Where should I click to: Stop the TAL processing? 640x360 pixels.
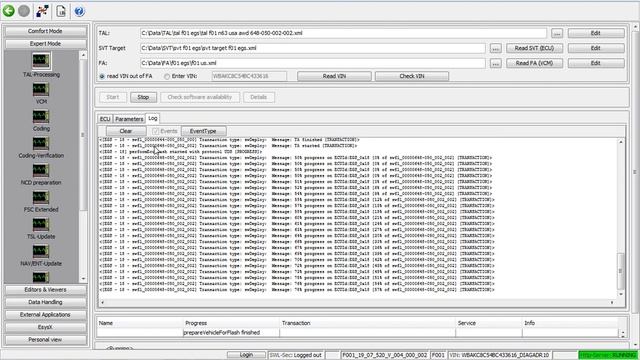tap(143, 97)
